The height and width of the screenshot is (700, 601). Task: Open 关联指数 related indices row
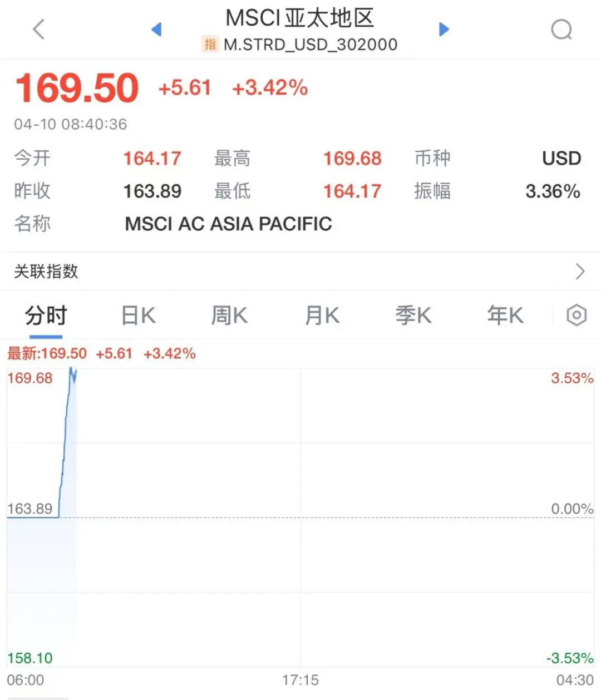coord(46,271)
